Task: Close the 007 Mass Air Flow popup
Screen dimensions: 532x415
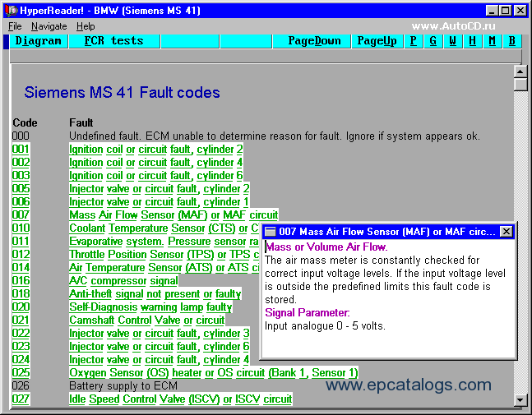Action: (506, 232)
